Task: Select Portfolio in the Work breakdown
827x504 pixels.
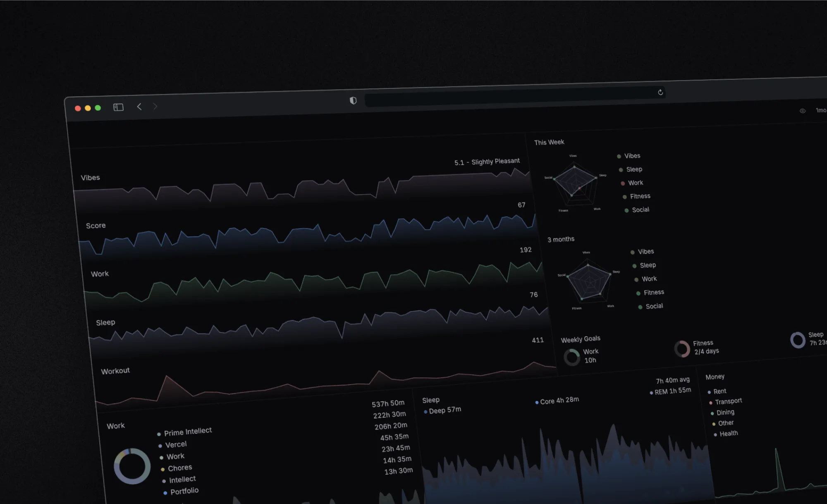Action: (181, 491)
